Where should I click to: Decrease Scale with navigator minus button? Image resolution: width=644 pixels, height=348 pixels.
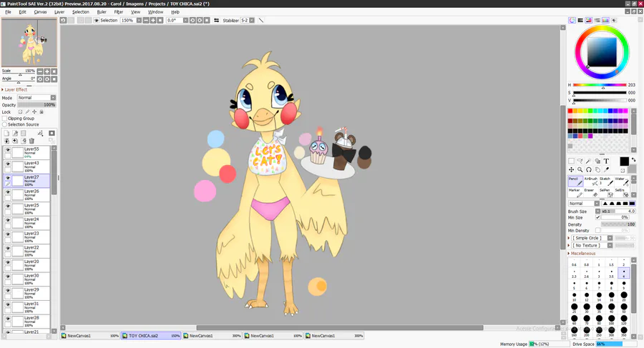point(40,71)
